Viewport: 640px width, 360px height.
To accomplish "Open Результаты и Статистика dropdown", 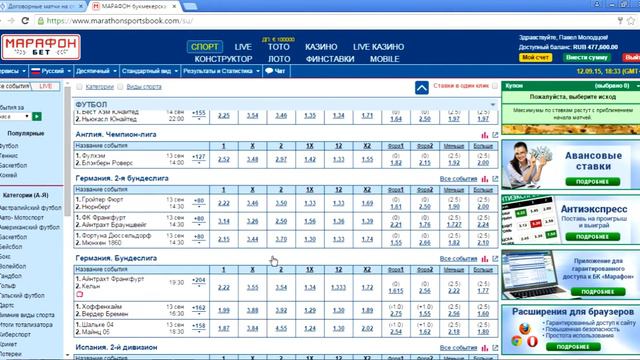I will click(x=221, y=71).
